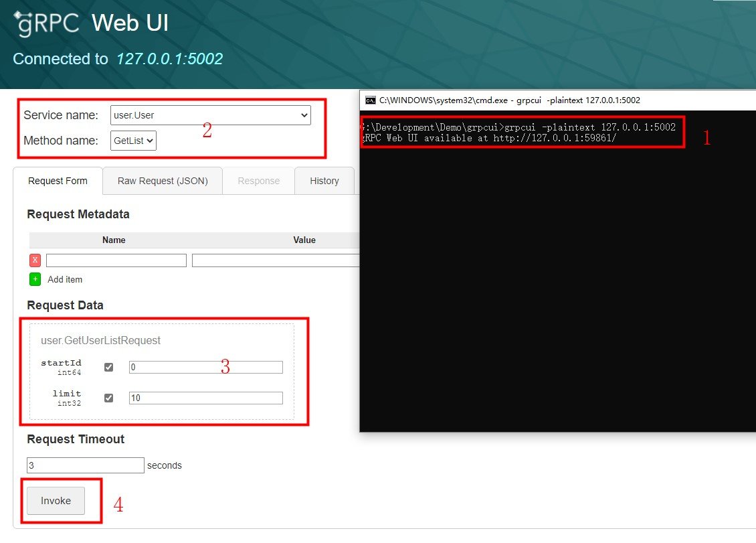Focus the metadata Name input field

point(116,260)
